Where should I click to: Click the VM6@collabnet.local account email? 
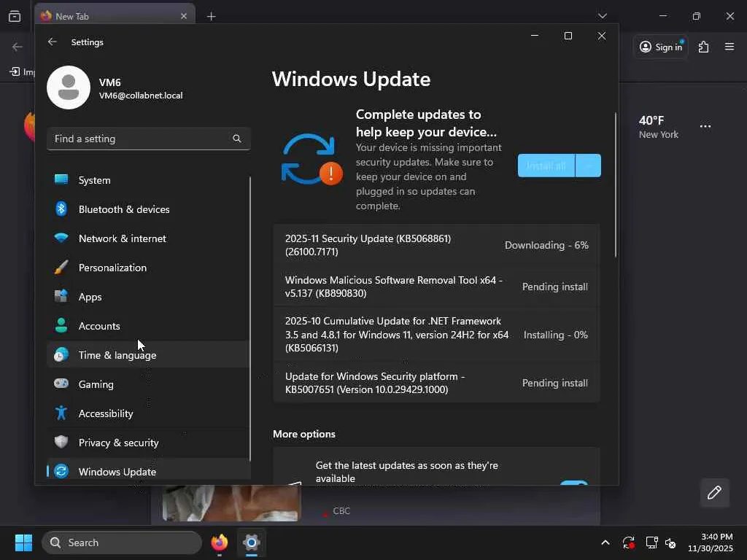tap(141, 96)
